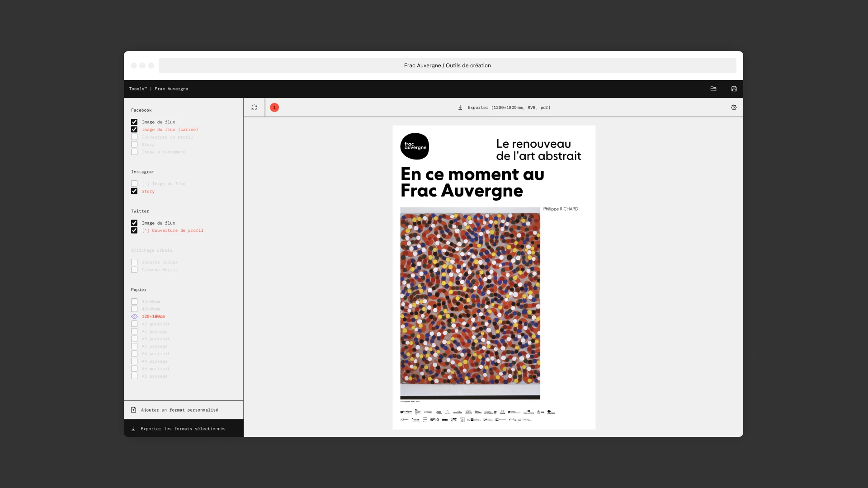Click the Instagram section heading
This screenshot has width=868, height=488.
(143, 172)
